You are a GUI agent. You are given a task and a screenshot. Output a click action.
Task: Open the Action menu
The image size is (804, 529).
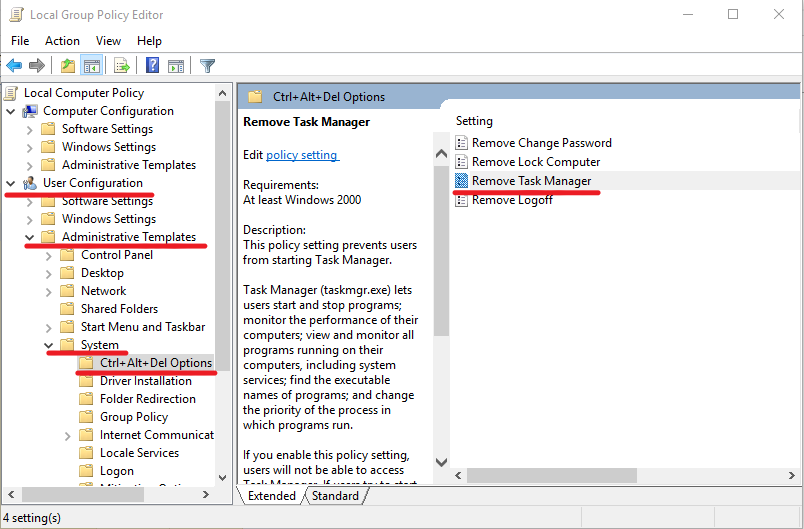coord(62,40)
